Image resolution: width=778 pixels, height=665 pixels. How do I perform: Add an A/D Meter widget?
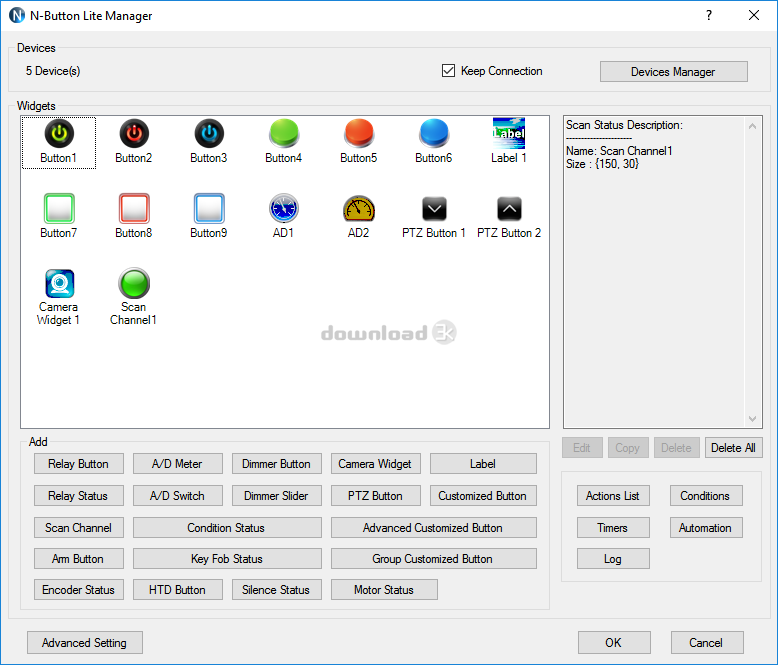[177, 464]
